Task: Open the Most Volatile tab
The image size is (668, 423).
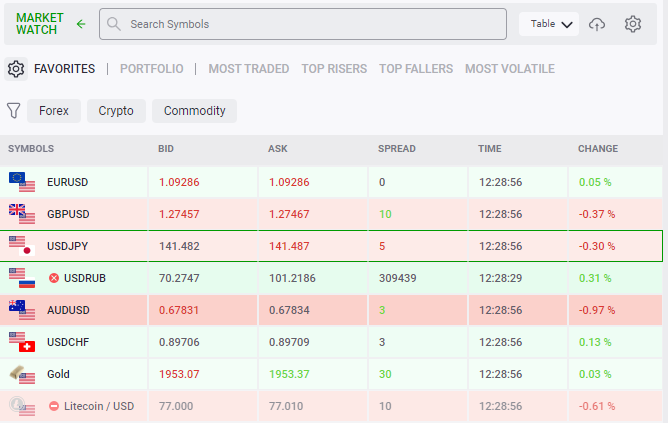Action: [510, 69]
